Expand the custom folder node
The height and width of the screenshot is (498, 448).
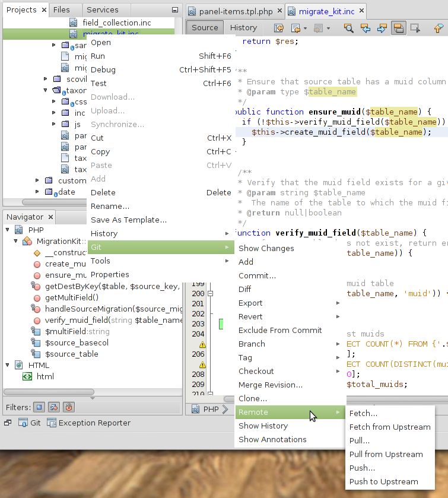[x=37, y=180]
